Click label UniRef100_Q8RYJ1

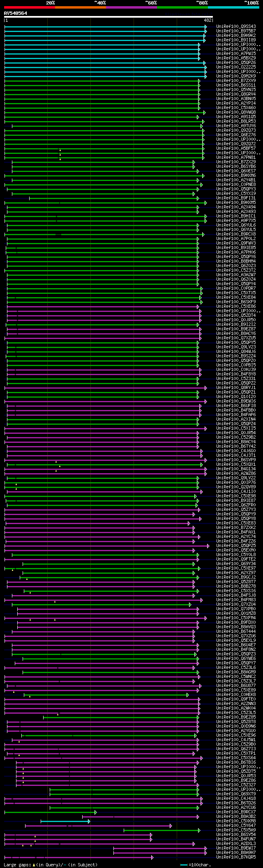pyautogui.click(x=236, y=388)
